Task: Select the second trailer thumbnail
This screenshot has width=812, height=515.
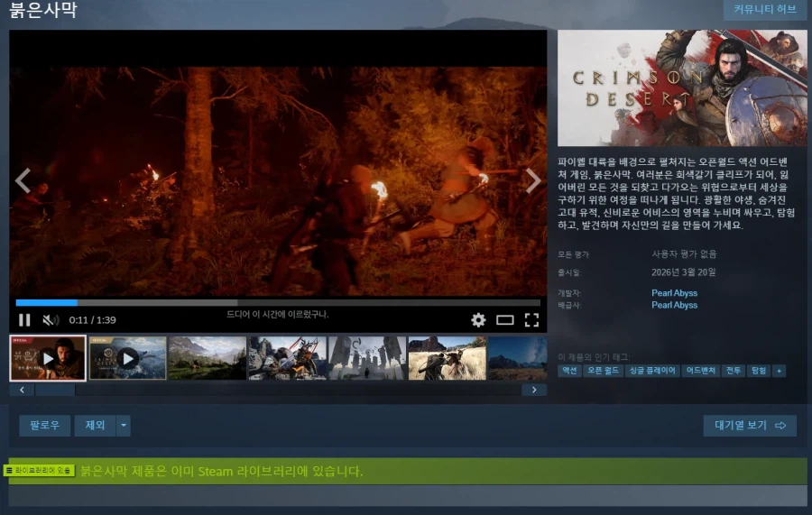Action: (x=127, y=358)
